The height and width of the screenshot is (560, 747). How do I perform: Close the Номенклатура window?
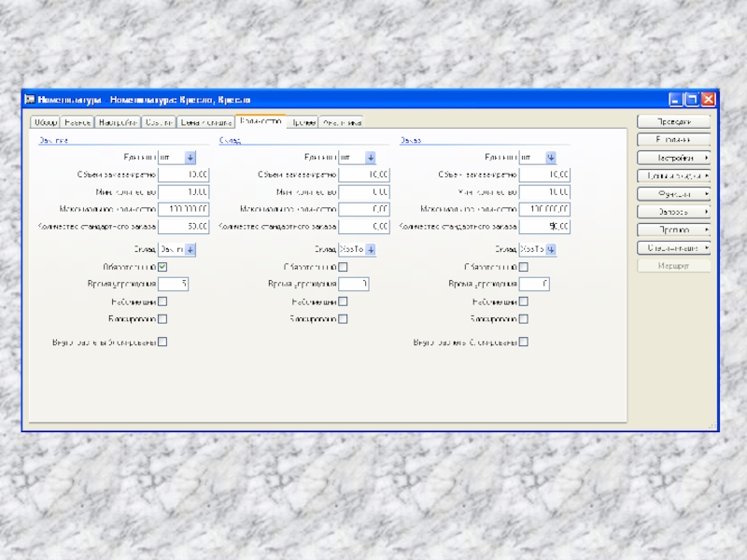pos(709,100)
